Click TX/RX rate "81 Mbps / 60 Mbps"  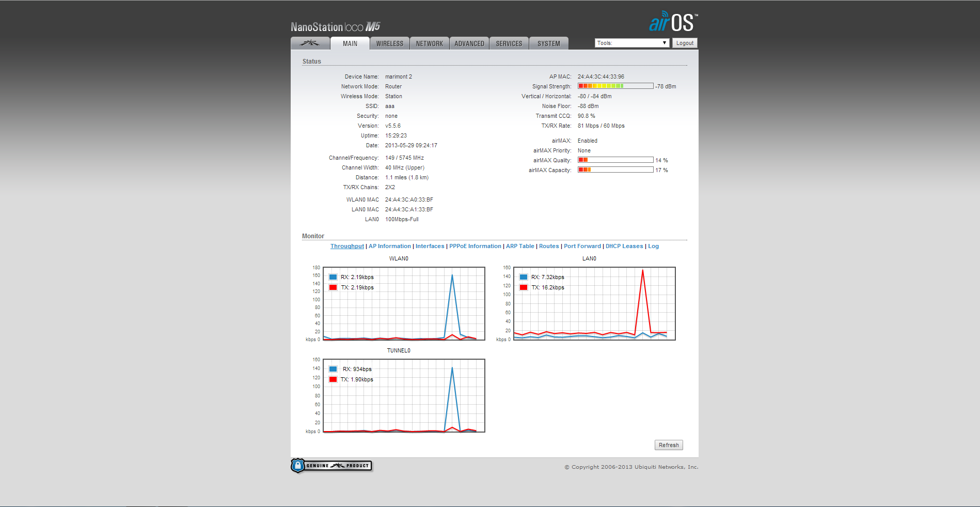point(601,126)
